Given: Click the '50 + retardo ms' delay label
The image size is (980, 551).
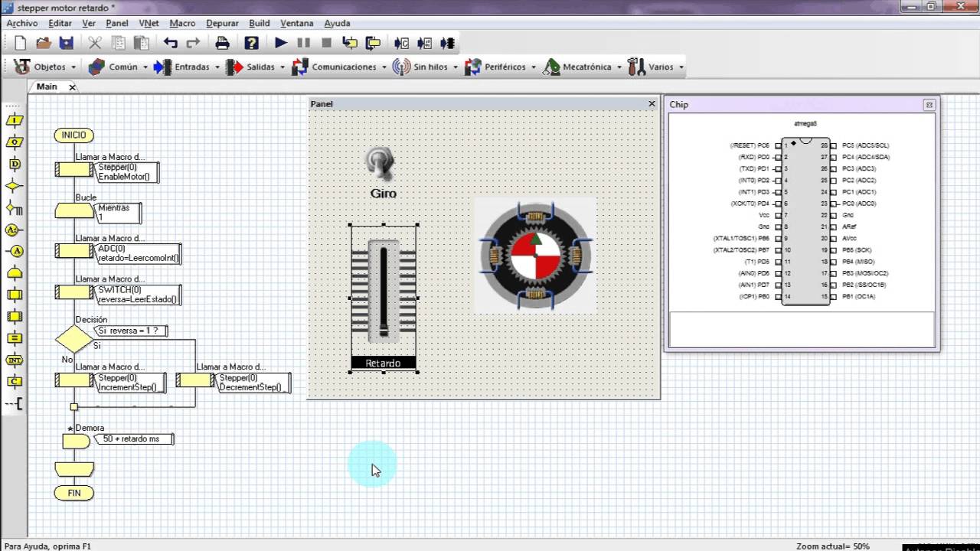Looking at the screenshot, I should click(133, 439).
